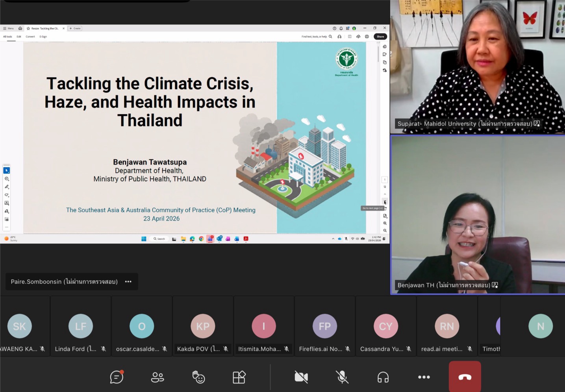This screenshot has width=565, height=392.
Task: Open options menu beside Paire.Somboonsin name
Action: pyautogui.click(x=128, y=282)
